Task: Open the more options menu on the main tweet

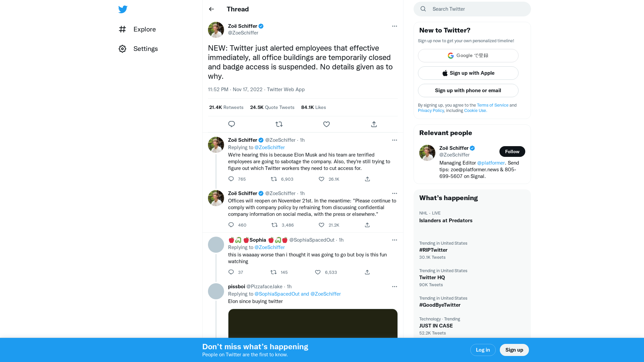Action: click(x=394, y=26)
